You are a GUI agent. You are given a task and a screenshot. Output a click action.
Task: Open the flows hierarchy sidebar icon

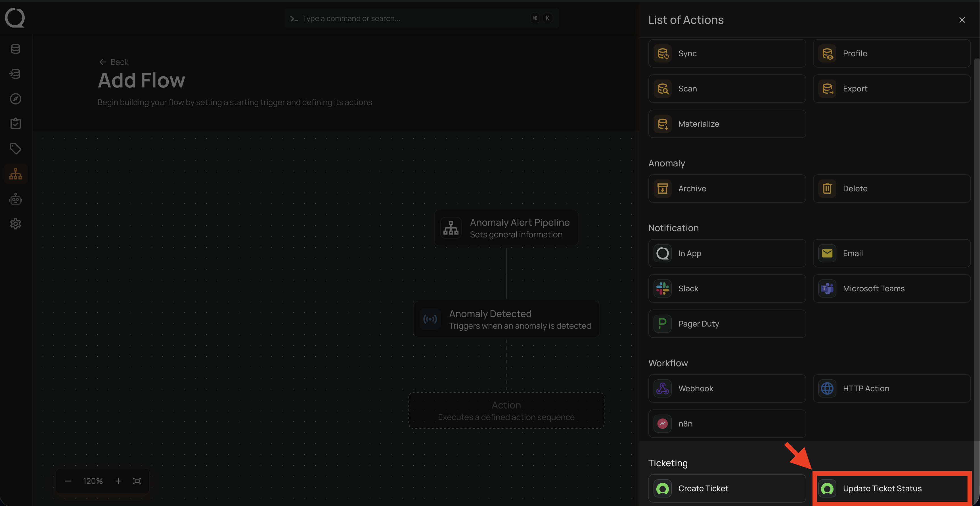16,174
